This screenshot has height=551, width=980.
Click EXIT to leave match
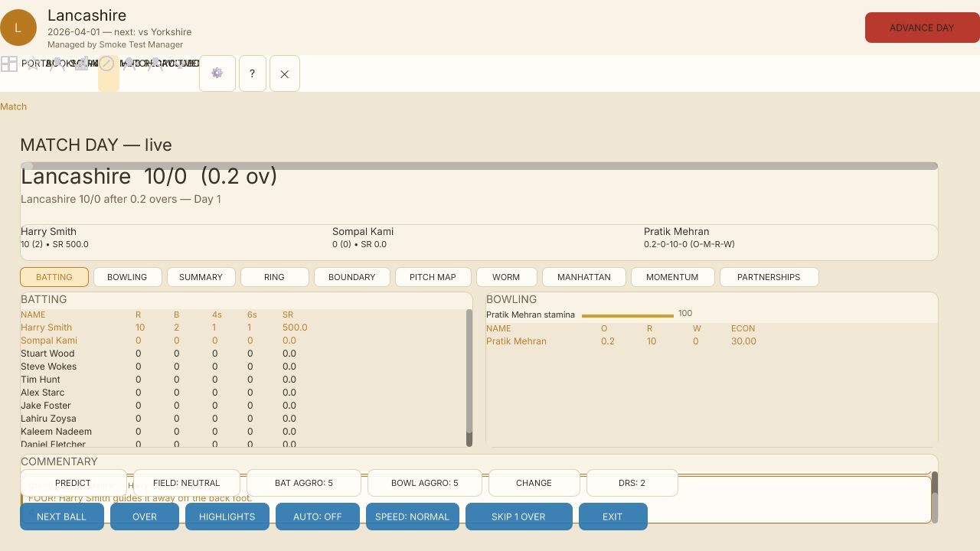pyautogui.click(x=612, y=517)
